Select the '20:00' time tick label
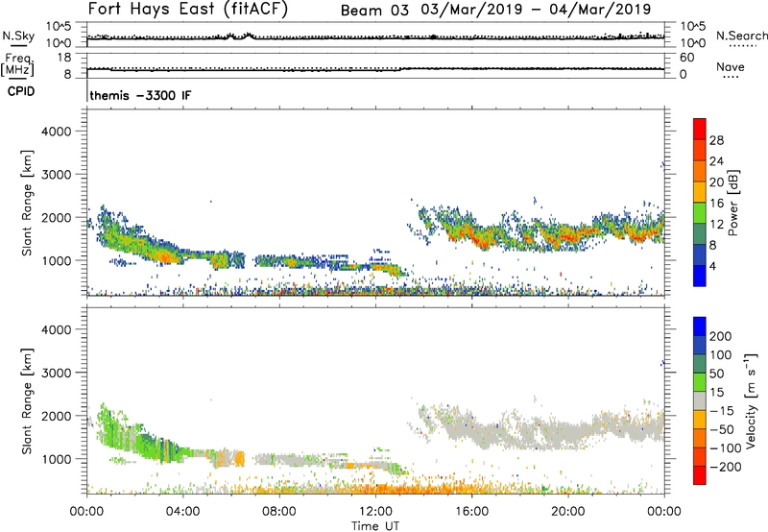Viewport: 768px width, 532px height. 568,512
